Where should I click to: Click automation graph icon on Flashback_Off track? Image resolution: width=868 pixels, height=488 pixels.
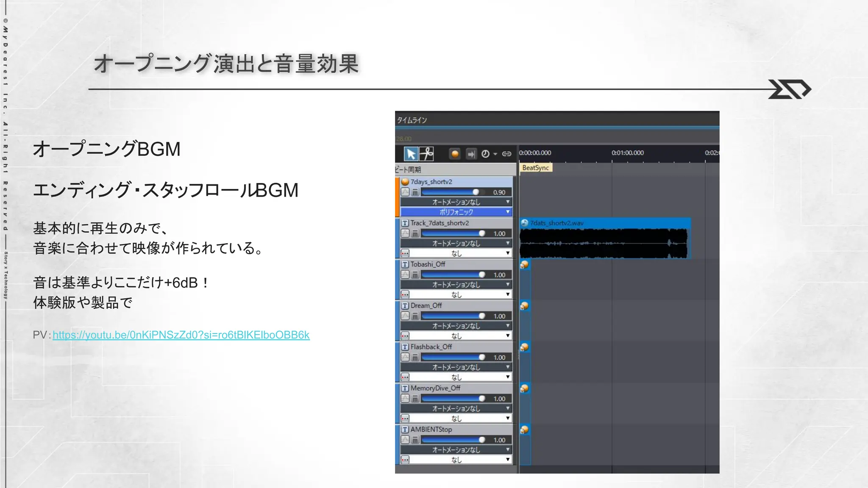pyautogui.click(x=405, y=358)
